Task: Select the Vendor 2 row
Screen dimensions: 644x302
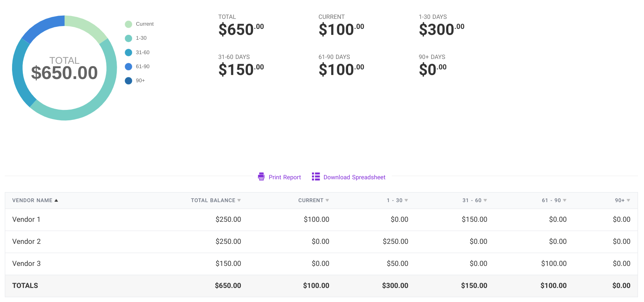Action: point(26,241)
